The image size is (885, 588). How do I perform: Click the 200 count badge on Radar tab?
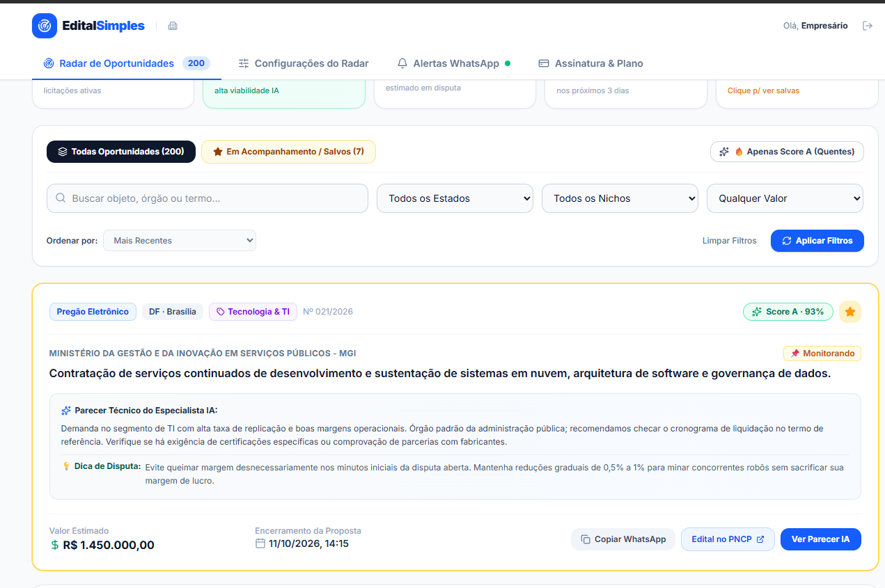(x=196, y=63)
